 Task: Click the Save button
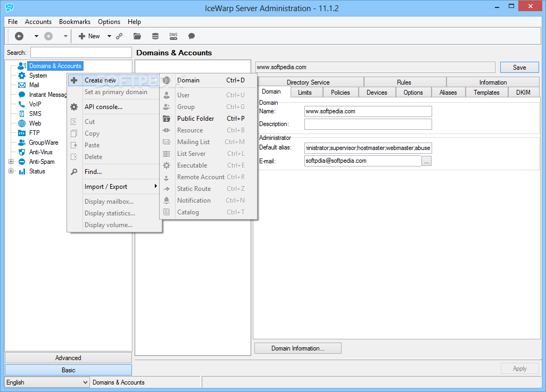tap(519, 67)
